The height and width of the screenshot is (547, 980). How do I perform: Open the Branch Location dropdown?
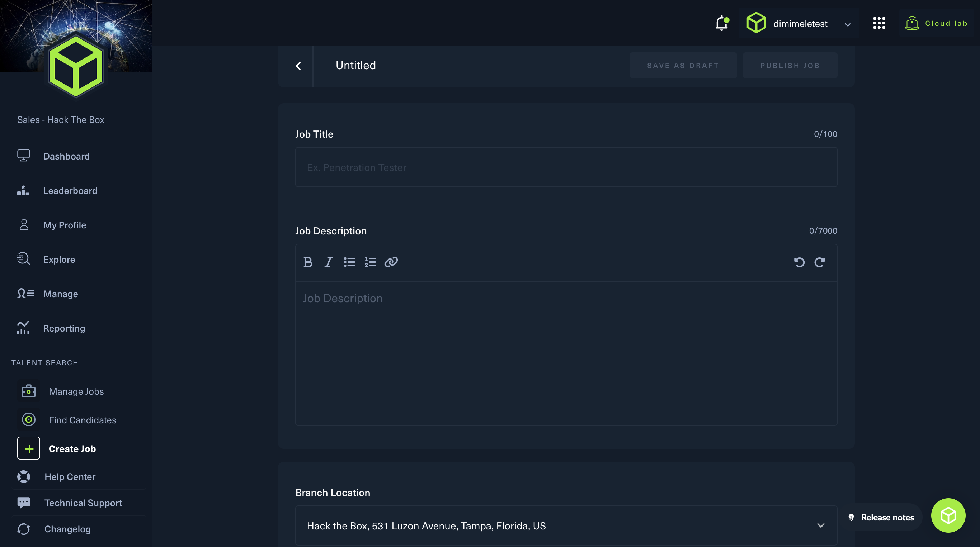click(x=566, y=526)
